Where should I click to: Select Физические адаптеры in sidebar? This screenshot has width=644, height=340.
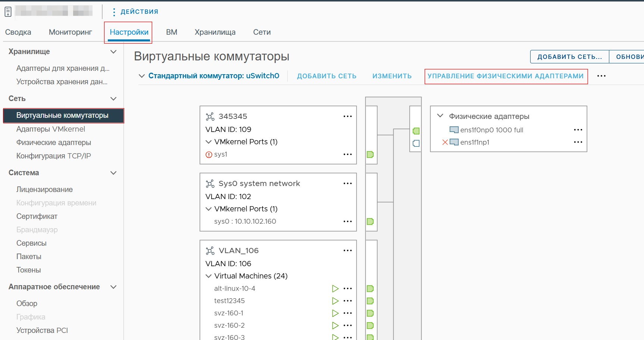coord(54,142)
